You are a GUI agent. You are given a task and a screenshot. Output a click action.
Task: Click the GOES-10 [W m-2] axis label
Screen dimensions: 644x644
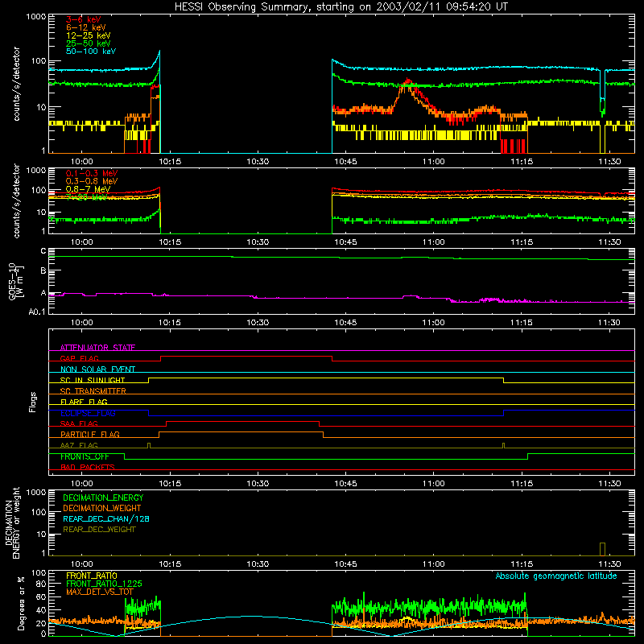click(16, 281)
